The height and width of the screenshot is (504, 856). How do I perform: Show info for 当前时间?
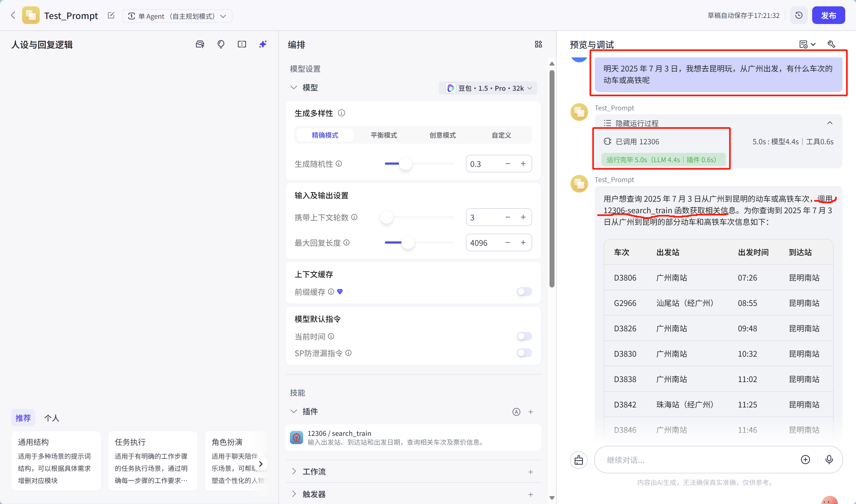pos(331,336)
